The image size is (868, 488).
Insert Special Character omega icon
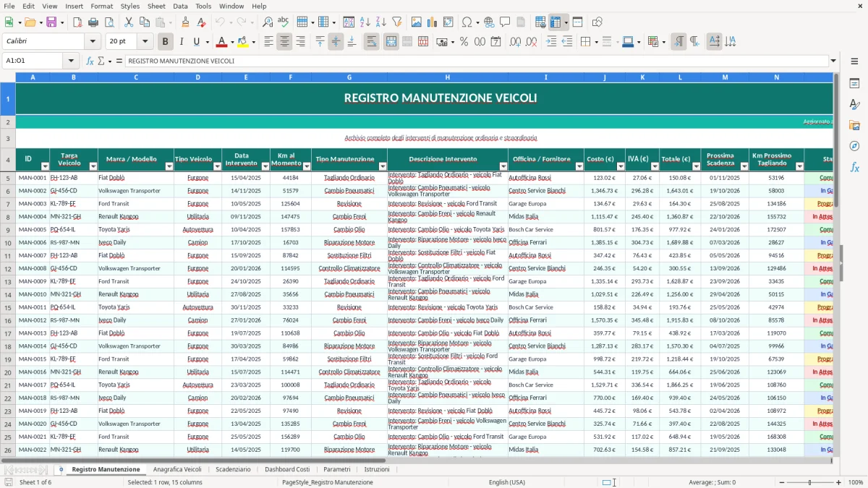(467, 22)
